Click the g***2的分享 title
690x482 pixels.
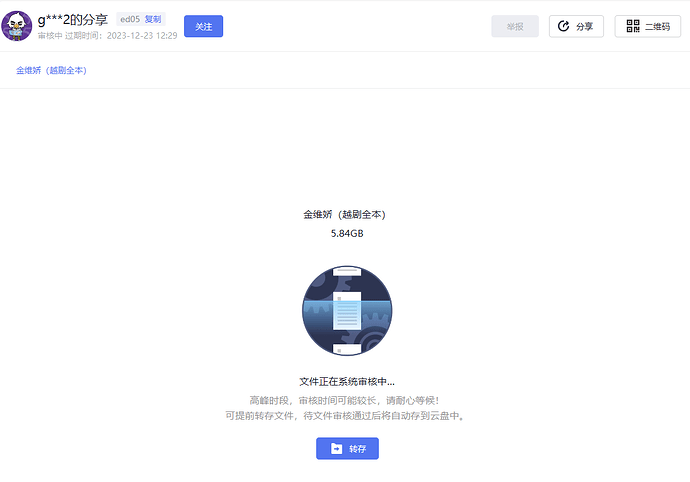tap(73, 19)
